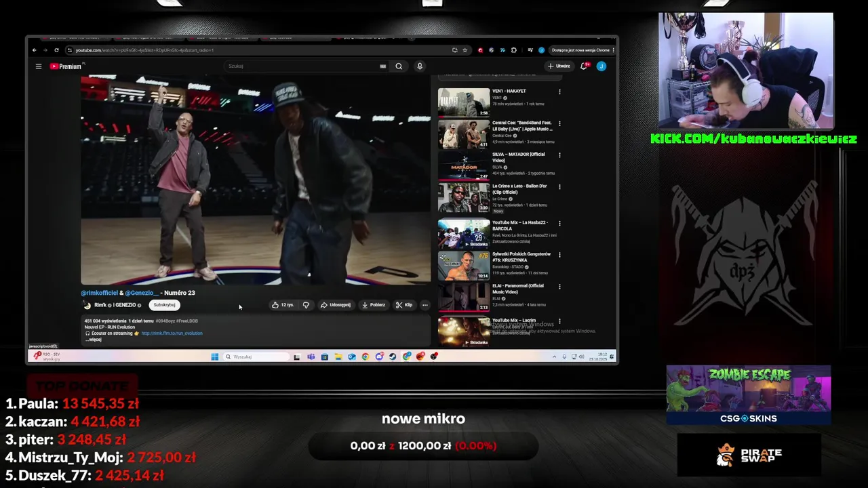
Task: Open options menu for Central Cee Band4Band
Action: (559, 123)
